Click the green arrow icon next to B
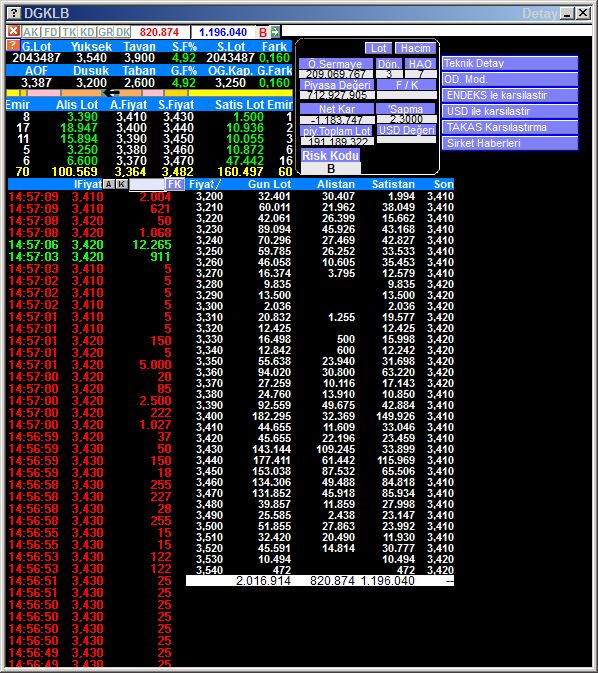 click(x=275, y=31)
